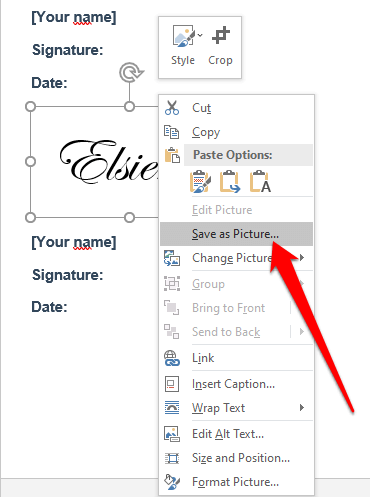Select Save as Picture menu entry
This screenshot has height=497, width=370.
click(236, 234)
